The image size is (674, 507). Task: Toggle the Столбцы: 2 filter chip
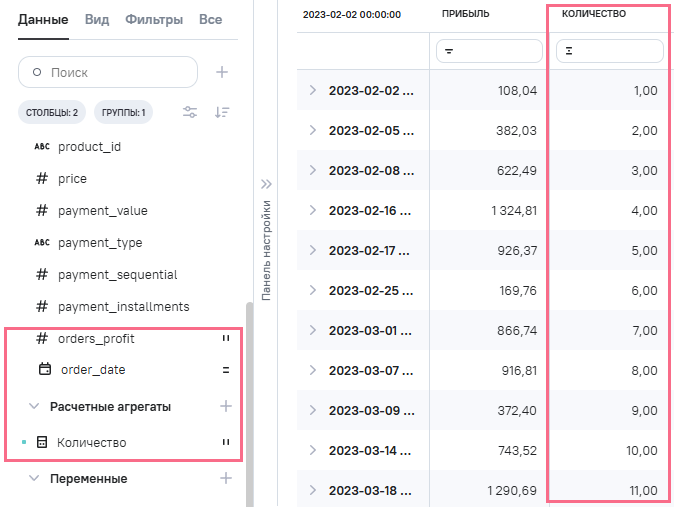(52, 112)
